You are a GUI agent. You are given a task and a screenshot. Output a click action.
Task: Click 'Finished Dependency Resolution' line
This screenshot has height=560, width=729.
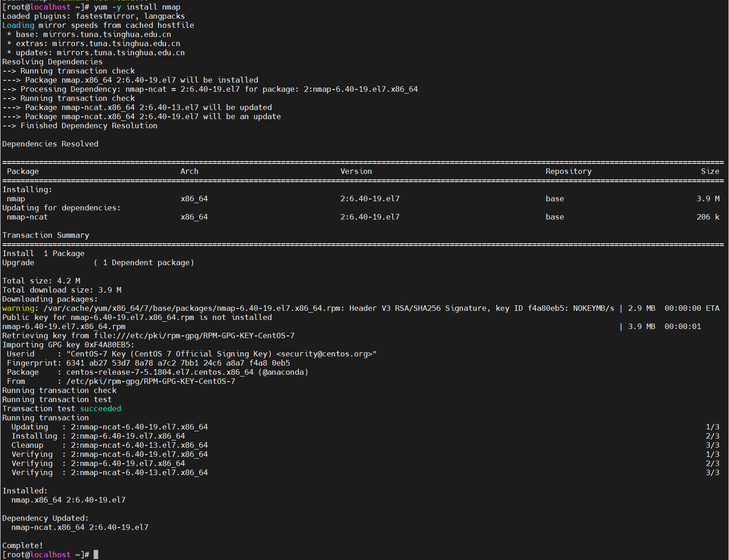tap(80, 126)
